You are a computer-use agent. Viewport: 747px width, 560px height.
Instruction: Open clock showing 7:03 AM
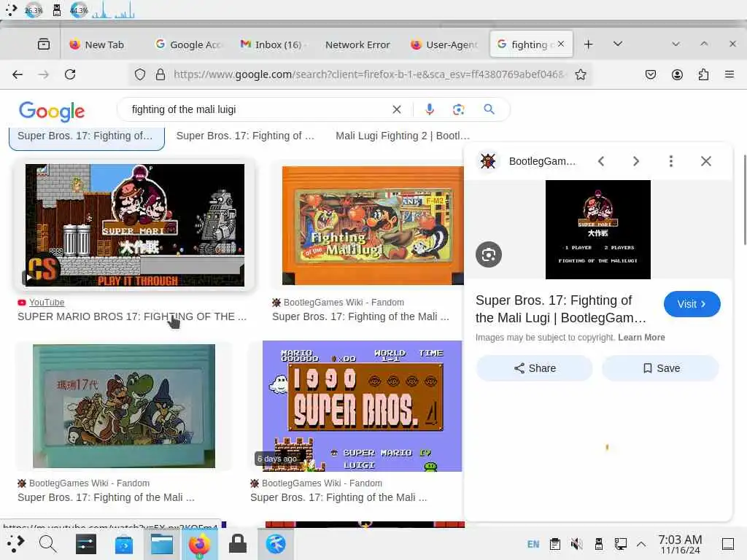click(680, 544)
